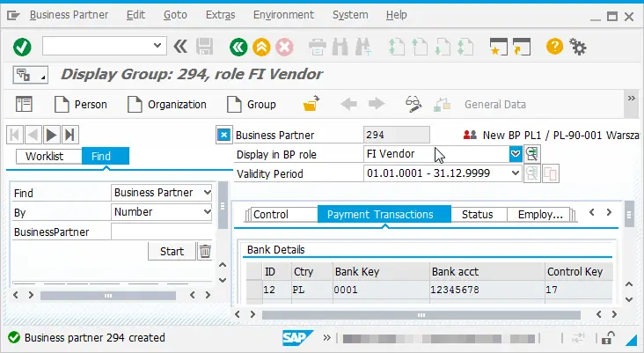Switch to the Worklist tab
Viewport: 644px width, 353px height.
pyautogui.click(x=49, y=156)
